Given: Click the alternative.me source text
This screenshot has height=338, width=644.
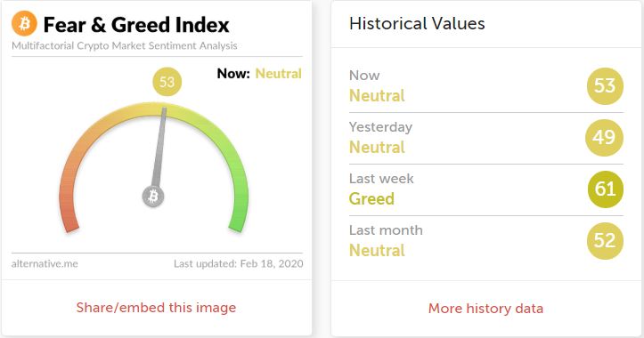Looking at the screenshot, I should pyautogui.click(x=45, y=264).
